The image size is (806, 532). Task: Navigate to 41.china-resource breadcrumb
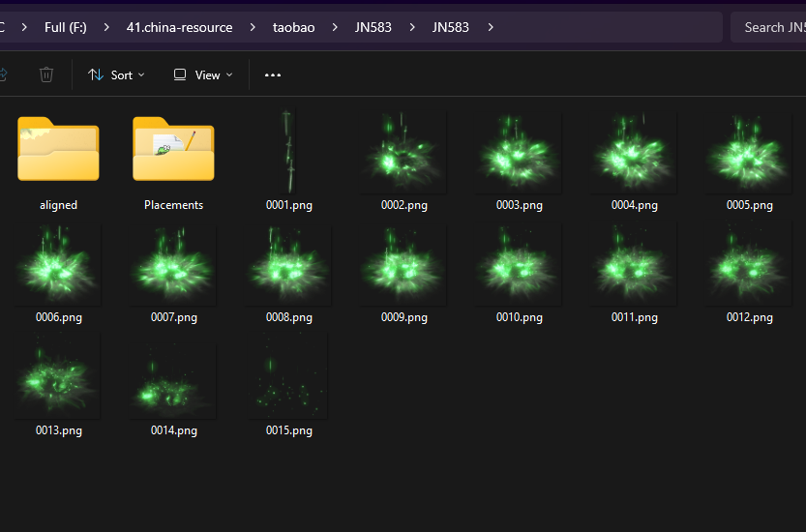click(179, 27)
